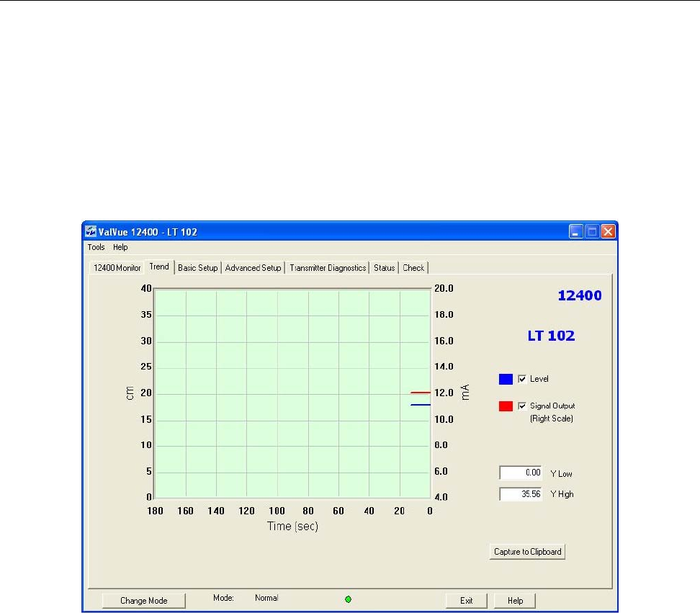Image resolution: width=700 pixels, height=613 pixels.
Task: Select the Trend tab
Action: pyautogui.click(x=159, y=267)
